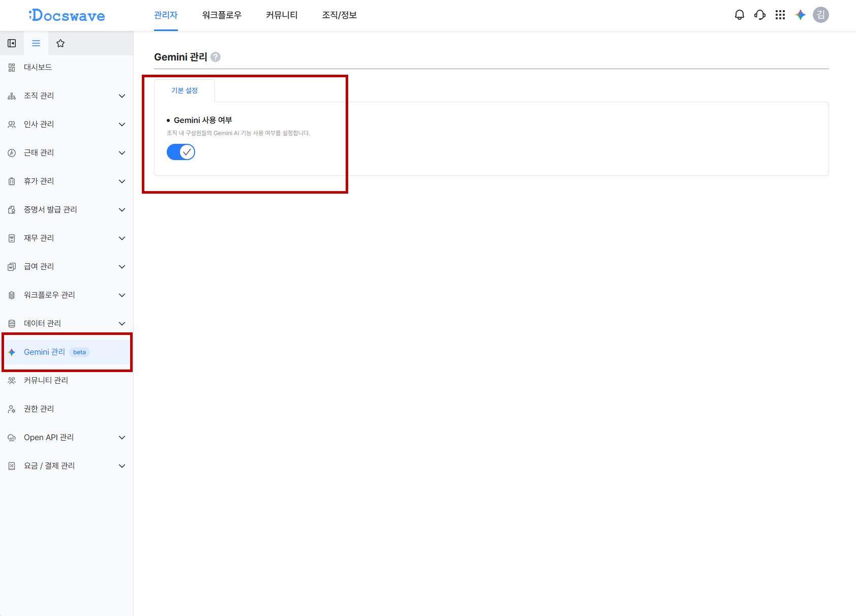Show help for Gemini 관리 title
Screen dimensions: 856x616
[x=216, y=57]
